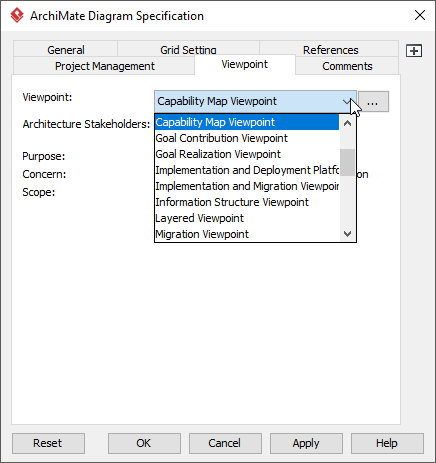Pick Layered Viewpoint from the list
Image resolution: width=436 pixels, height=463 pixels.
(x=247, y=218)
